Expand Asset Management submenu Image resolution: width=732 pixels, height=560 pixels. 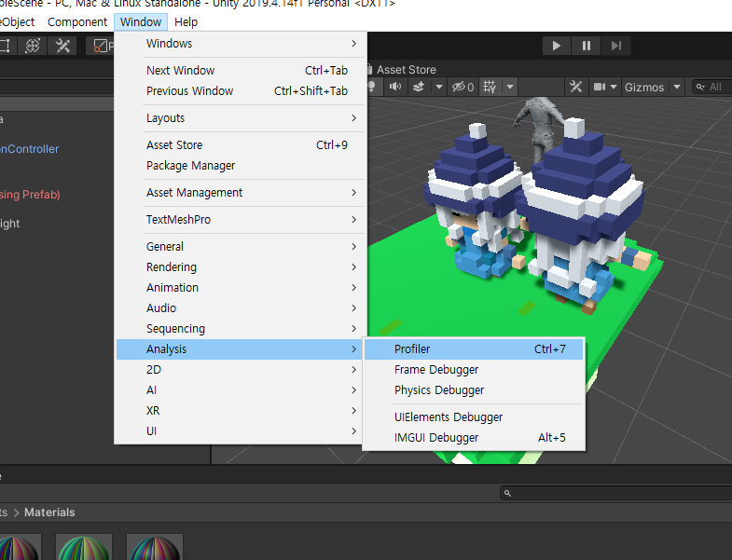[241, 193]
